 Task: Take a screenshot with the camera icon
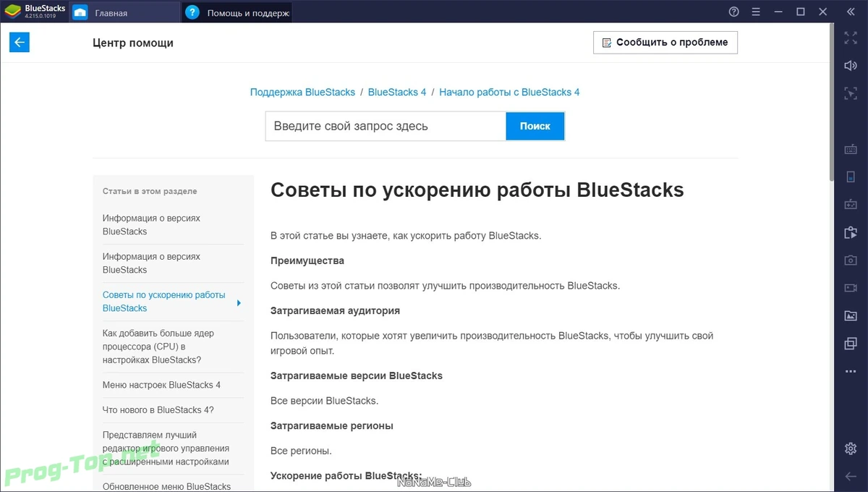click(x=851, y=260)
